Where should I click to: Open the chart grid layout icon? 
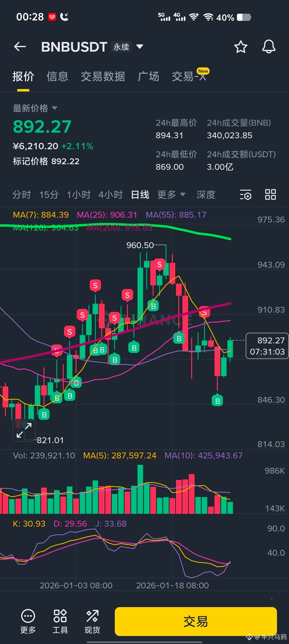270,194
